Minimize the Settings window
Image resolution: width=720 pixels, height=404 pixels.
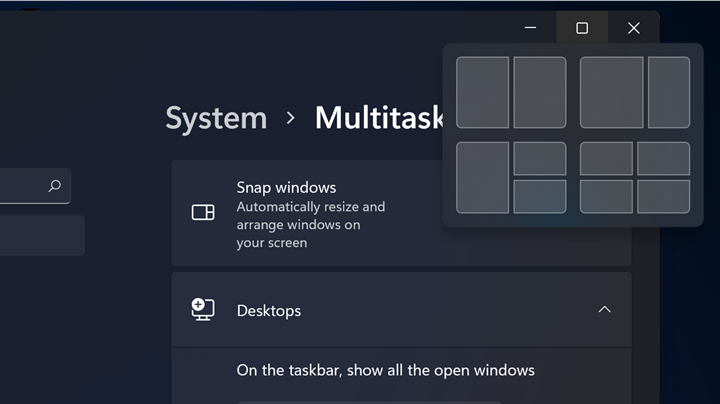pos(530,28)
